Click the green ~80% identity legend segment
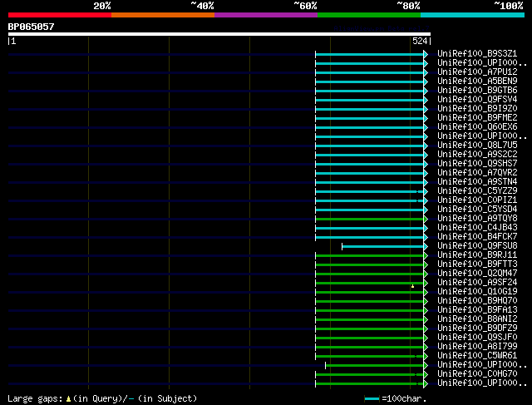Screen dimensions: 532x405 (x=369, y=15)
